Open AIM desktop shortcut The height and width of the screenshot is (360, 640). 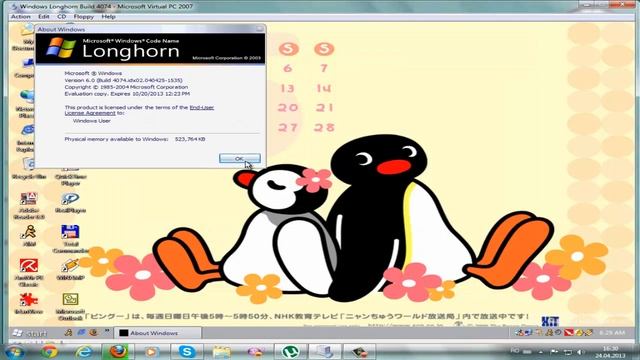29,236
